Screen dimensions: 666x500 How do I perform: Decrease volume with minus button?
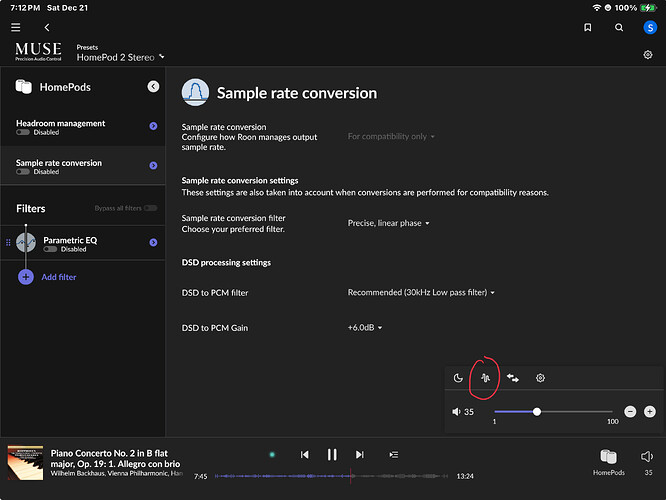[x=630, y=412]
